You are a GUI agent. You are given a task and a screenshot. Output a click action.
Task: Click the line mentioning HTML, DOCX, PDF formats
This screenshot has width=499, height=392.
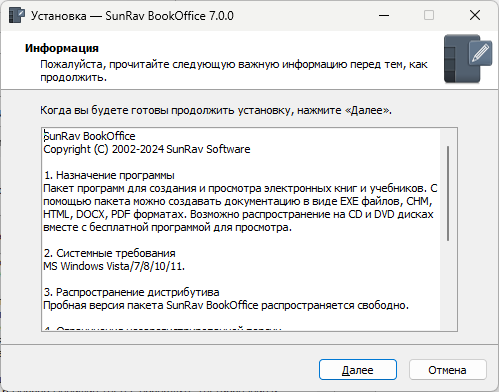click(x=238, y=214)
